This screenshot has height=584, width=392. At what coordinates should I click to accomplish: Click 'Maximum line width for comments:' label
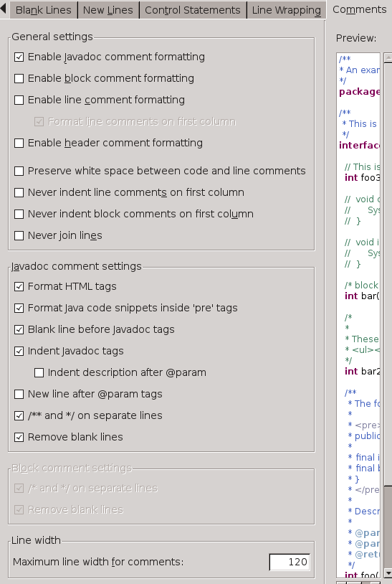[98, 562]
